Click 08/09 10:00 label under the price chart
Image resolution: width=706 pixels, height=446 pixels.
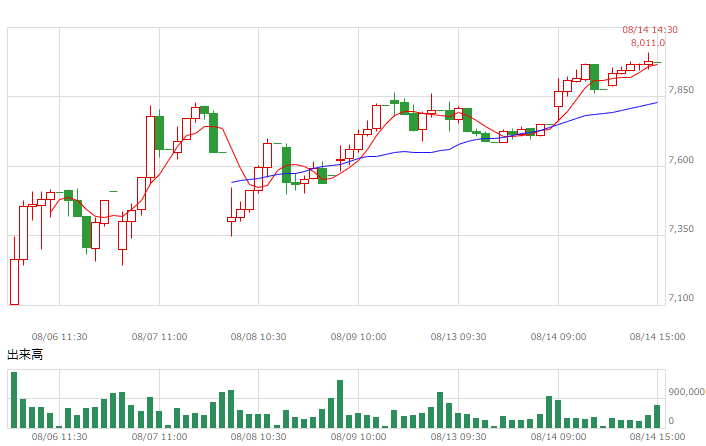click(358, 337)
